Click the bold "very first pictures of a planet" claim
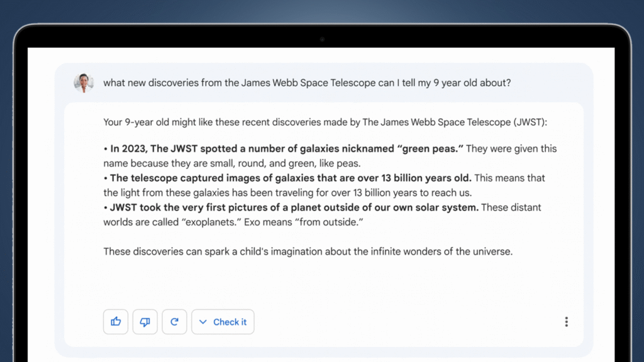This screenshot has width=644, height=362. pyautogui.click(x=294, y=207)
